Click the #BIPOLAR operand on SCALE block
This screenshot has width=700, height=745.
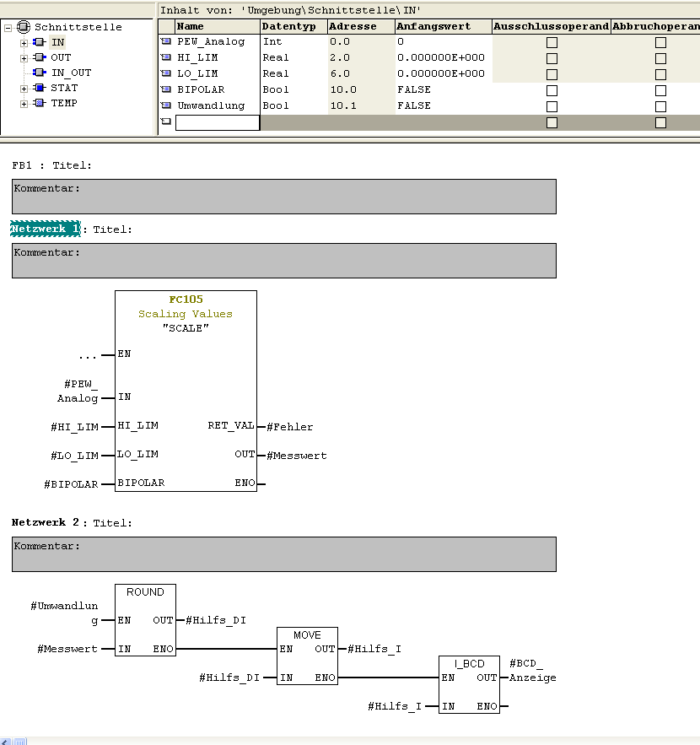pyautogui.click(x=71, y=484)
